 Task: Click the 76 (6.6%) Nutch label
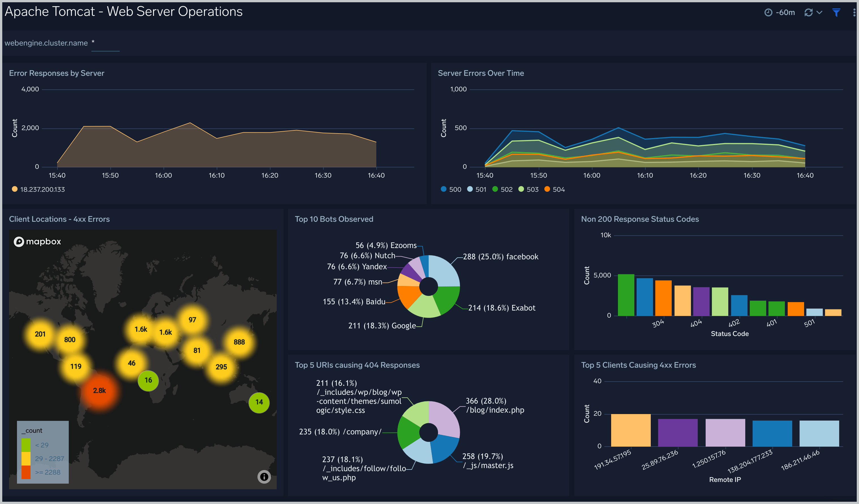368,256
